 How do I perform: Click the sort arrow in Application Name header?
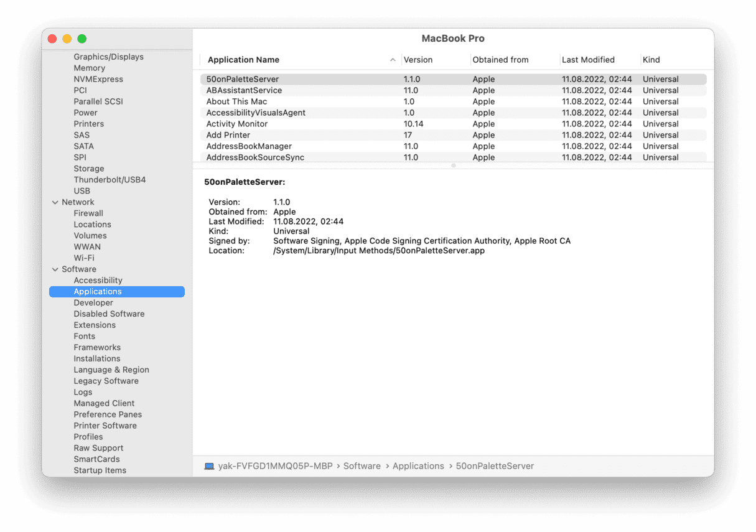[x=393, y=60]
